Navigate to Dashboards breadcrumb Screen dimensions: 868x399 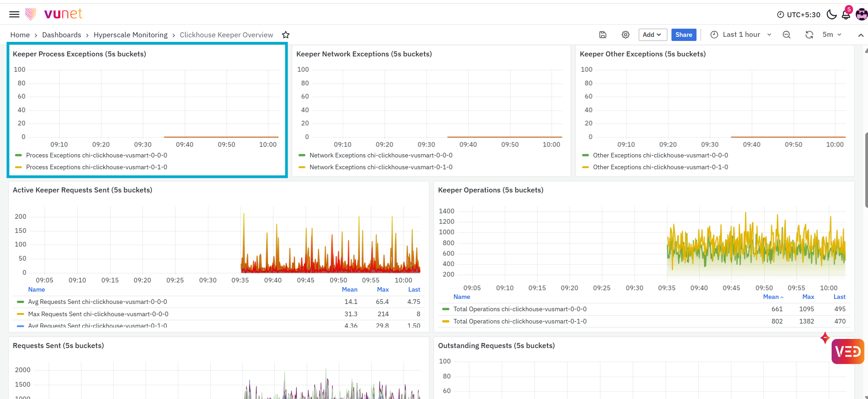coord(61,35)
